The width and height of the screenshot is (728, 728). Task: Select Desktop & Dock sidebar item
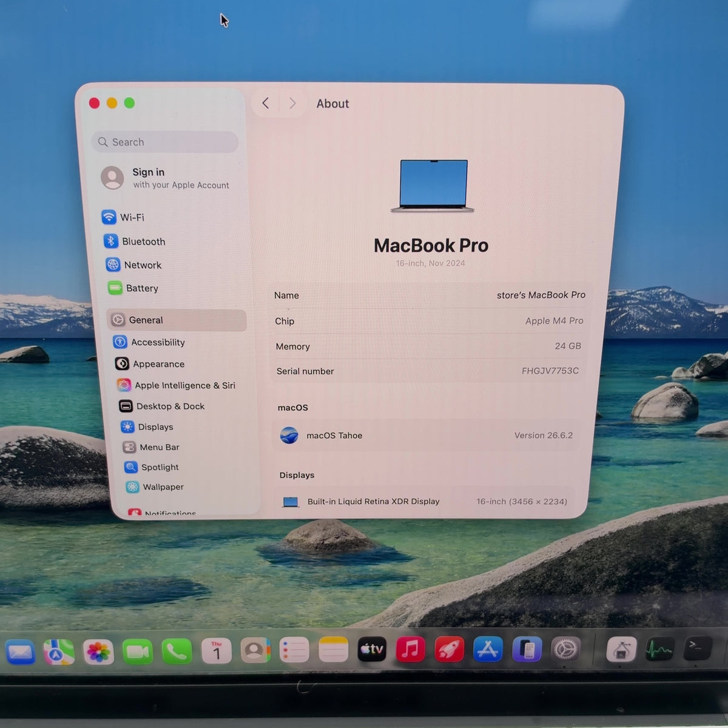[162, 406]
